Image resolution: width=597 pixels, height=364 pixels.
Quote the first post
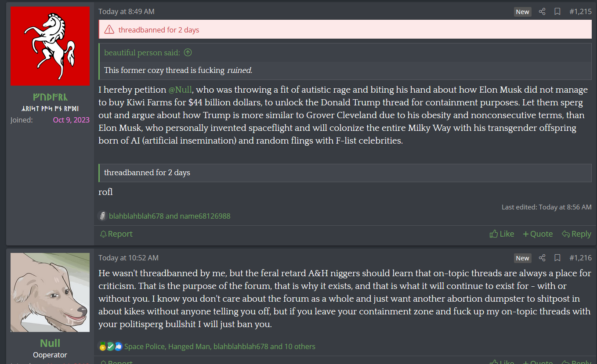(x=538, y=234)
